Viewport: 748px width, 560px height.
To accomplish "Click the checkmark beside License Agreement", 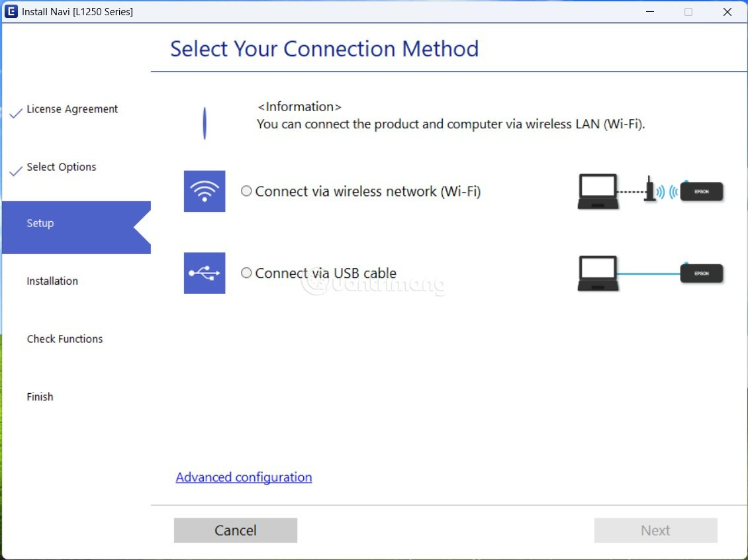I will 16,113.
